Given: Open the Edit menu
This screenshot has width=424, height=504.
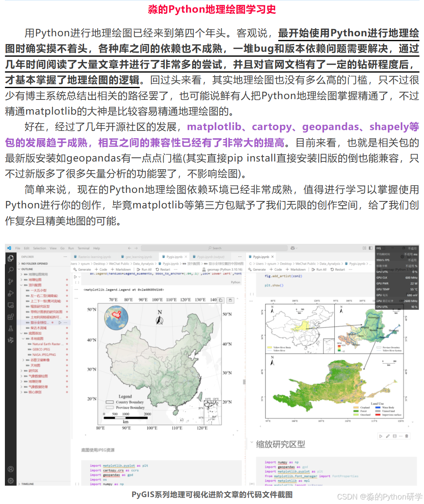Looking at the screenshot, I should click(x=27, y=248).
